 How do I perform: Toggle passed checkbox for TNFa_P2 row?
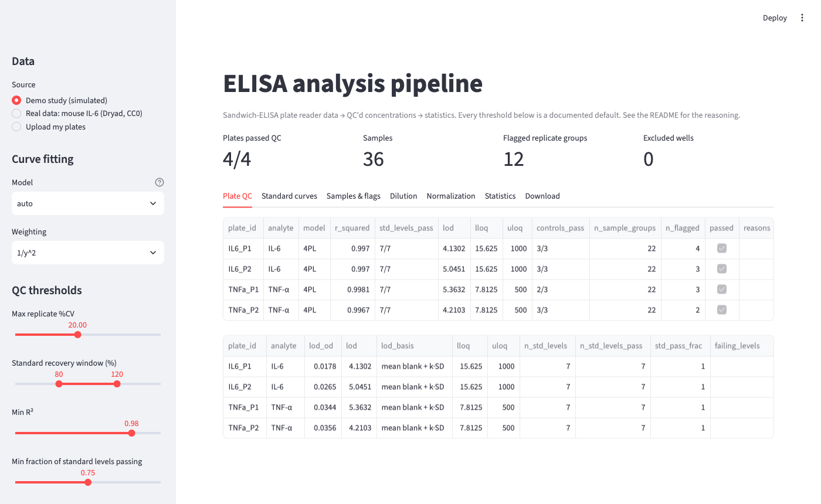click(x=722, y=310)
